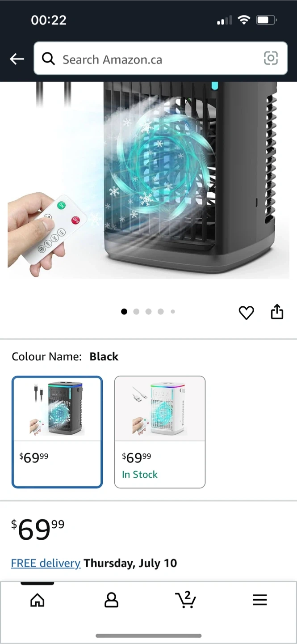Image resolution: width=297 pixels, height=644 pixels.
Task: Select the White colour option In Stock
Action: click(160, 432)
